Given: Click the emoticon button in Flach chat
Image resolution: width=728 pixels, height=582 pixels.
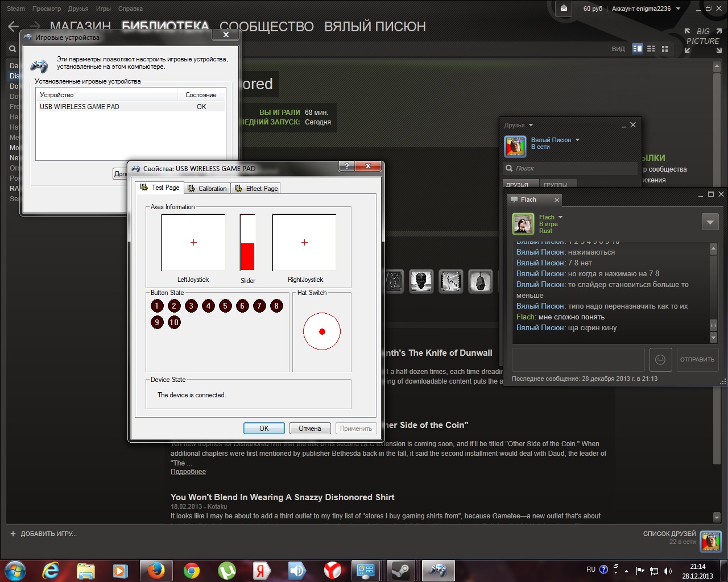Looking at the screenshot, I should point(660,359).
